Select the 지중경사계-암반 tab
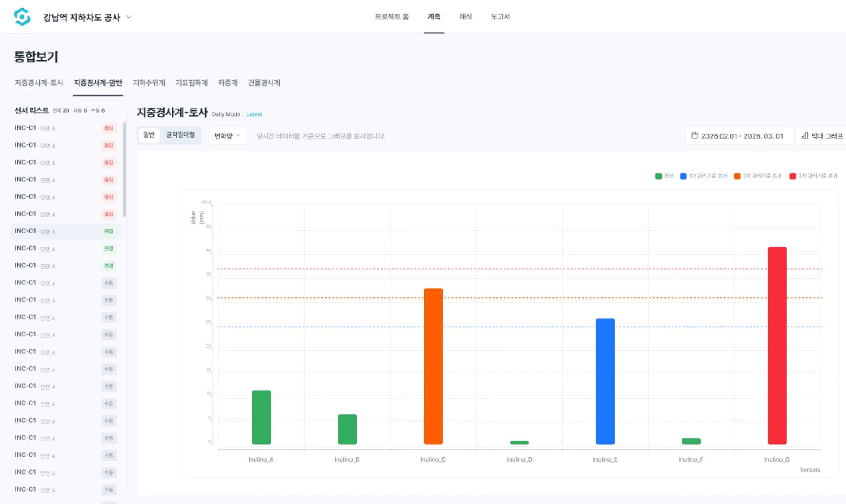 [98, 83]
